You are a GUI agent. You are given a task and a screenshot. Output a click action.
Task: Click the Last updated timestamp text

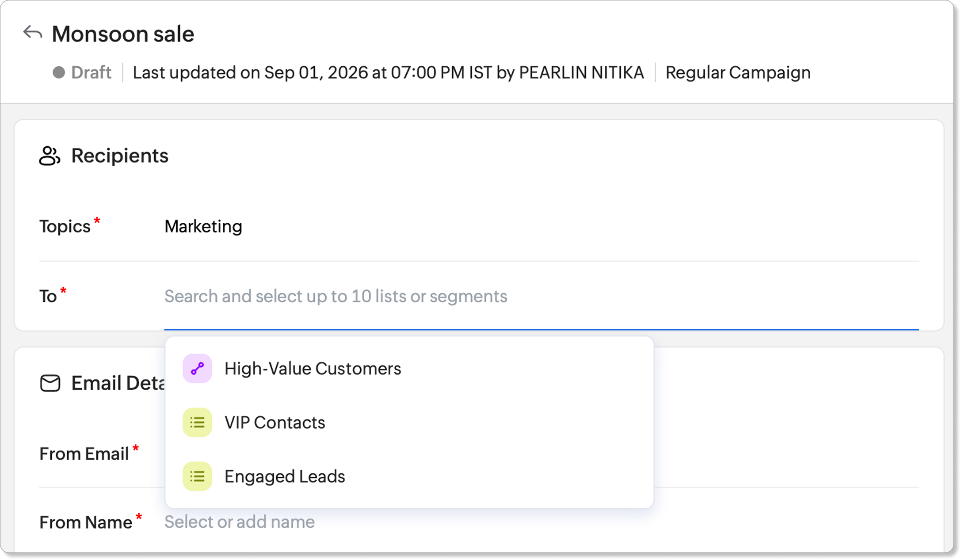tap(388, 72)
